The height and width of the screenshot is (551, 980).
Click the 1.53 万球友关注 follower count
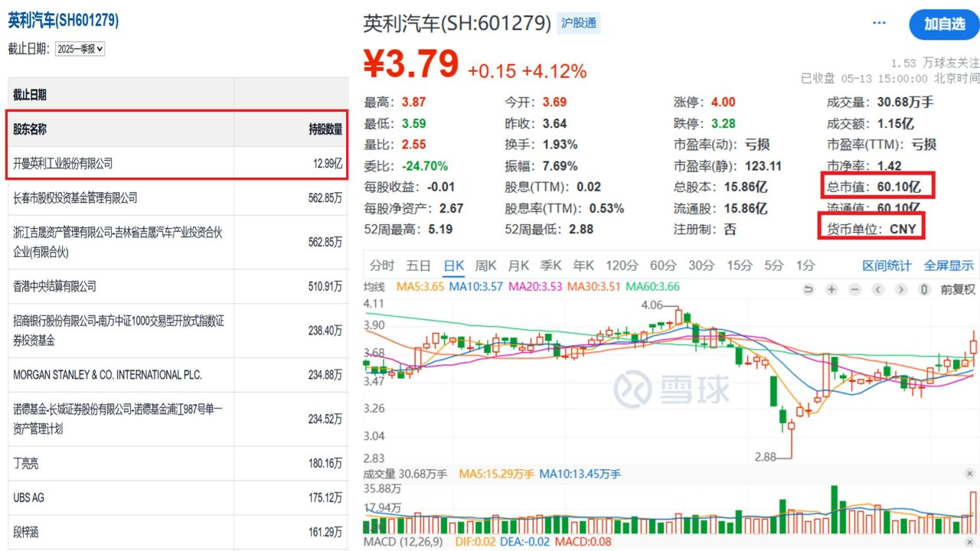[x=935, y=63]
